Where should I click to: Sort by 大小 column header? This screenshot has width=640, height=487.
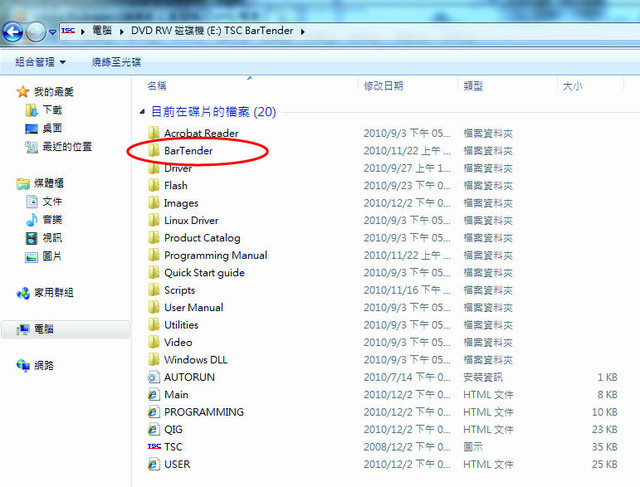click(572, 86)
